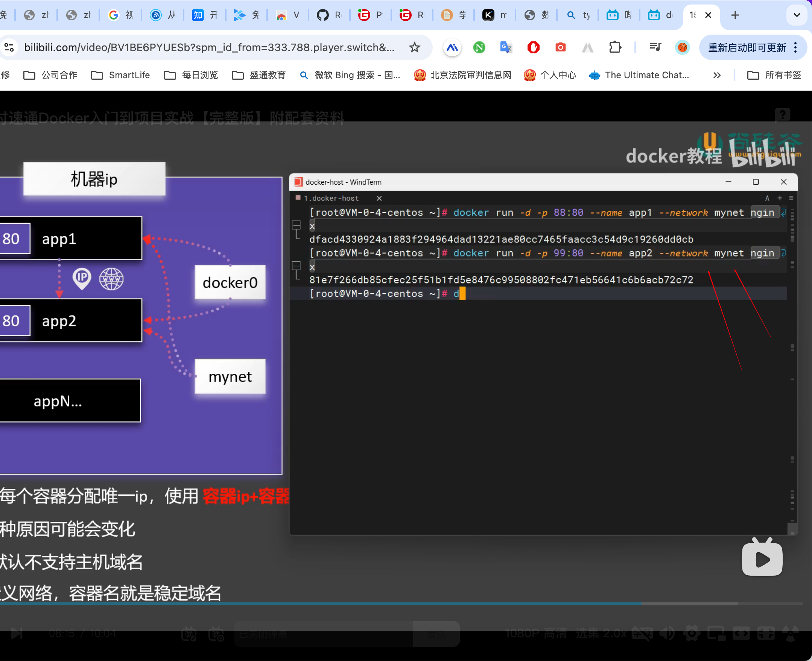Open the 公司合作 bookmarks folder
The width and height of the screenshot is (812, 661).
pyautogui.click(x=51, y=76)
